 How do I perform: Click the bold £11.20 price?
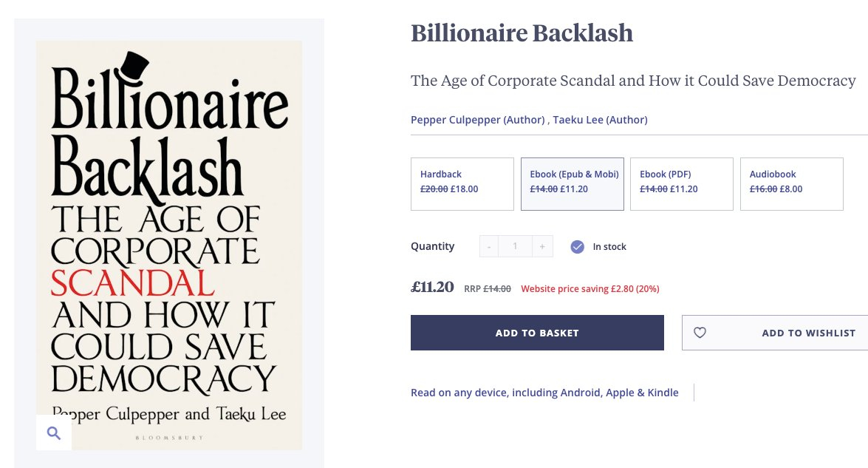tap(432, 288)
